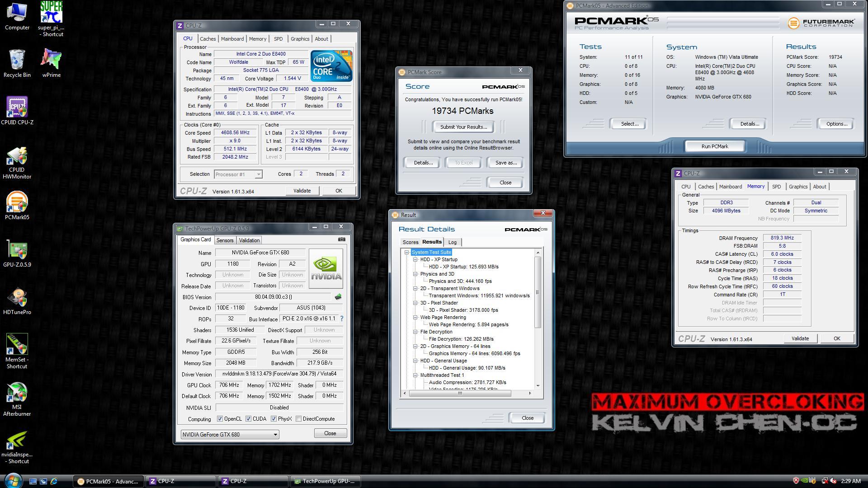This screenshot has width=868, height=488.
Task: Click Save as... in PCMark Score
Action: coord(506,163)
